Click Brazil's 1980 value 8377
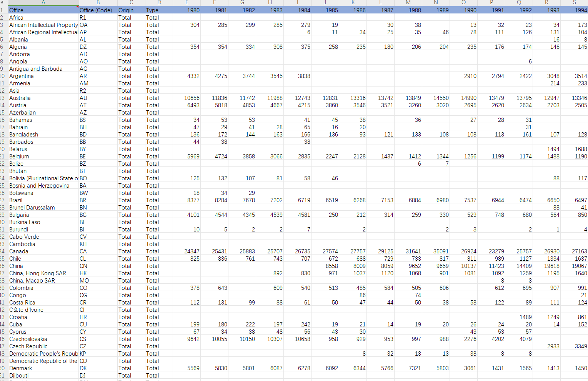This screenshot has width=588, height=381. (x=187, y=200)
